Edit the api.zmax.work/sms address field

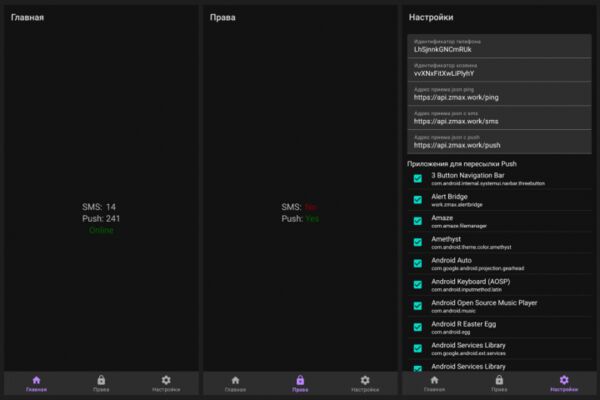[x=499, y=118]
